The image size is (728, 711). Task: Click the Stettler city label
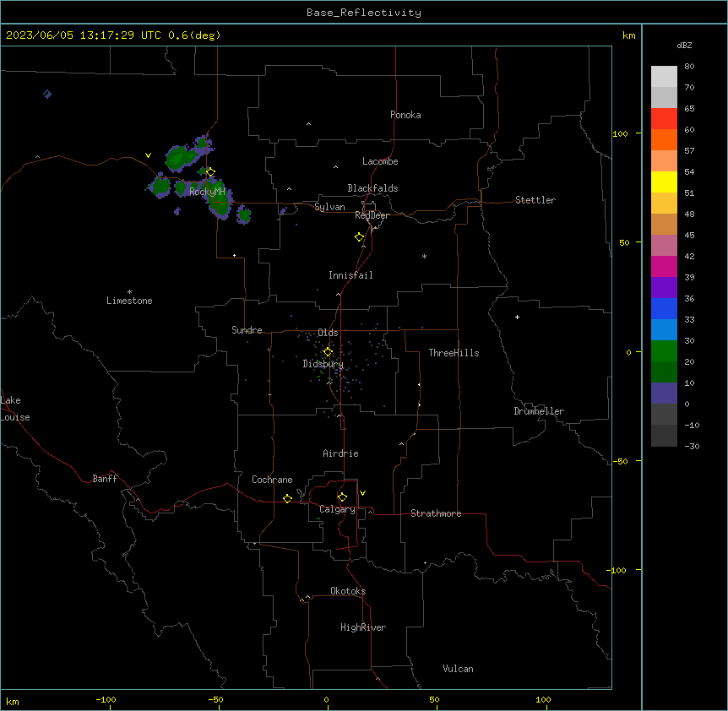click(x=535, y=200)
